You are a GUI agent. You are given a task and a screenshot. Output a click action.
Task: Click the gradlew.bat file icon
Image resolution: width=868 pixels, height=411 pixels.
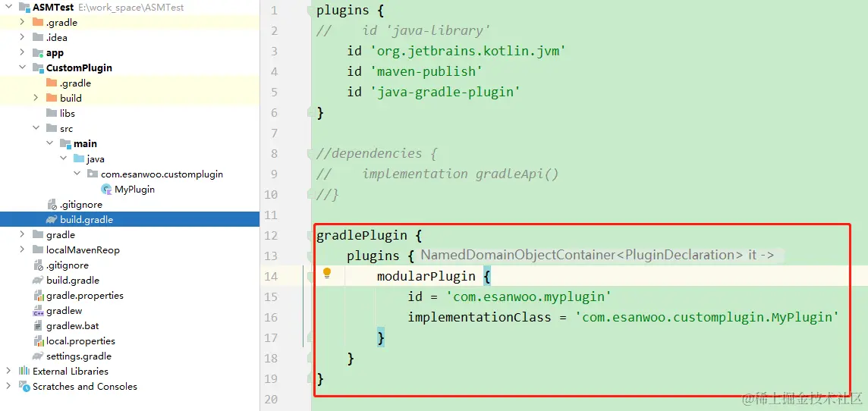38,326
